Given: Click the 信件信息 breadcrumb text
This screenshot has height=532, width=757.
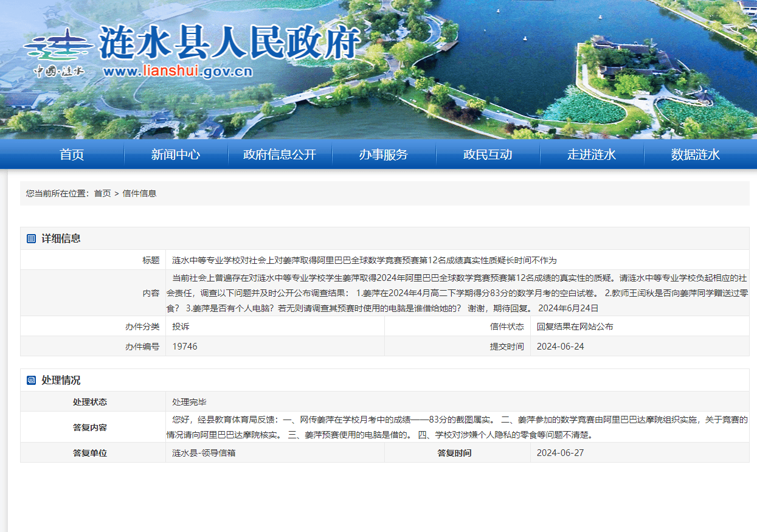Looking at the screenshot, I should 139,193.
